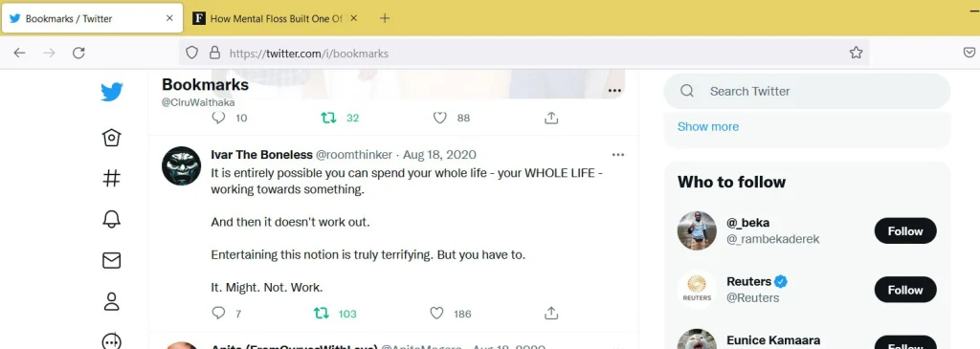The width and height of the screenshot is (980, 349).
Task: Open Notifications bell in sidebar
Action: 111,219
